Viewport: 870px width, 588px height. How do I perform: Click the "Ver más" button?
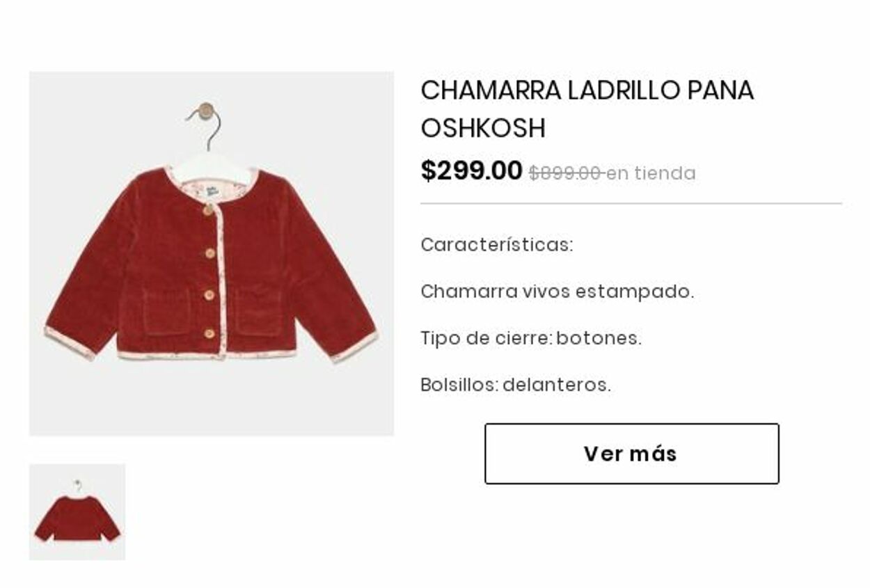(x=631, y=454)
